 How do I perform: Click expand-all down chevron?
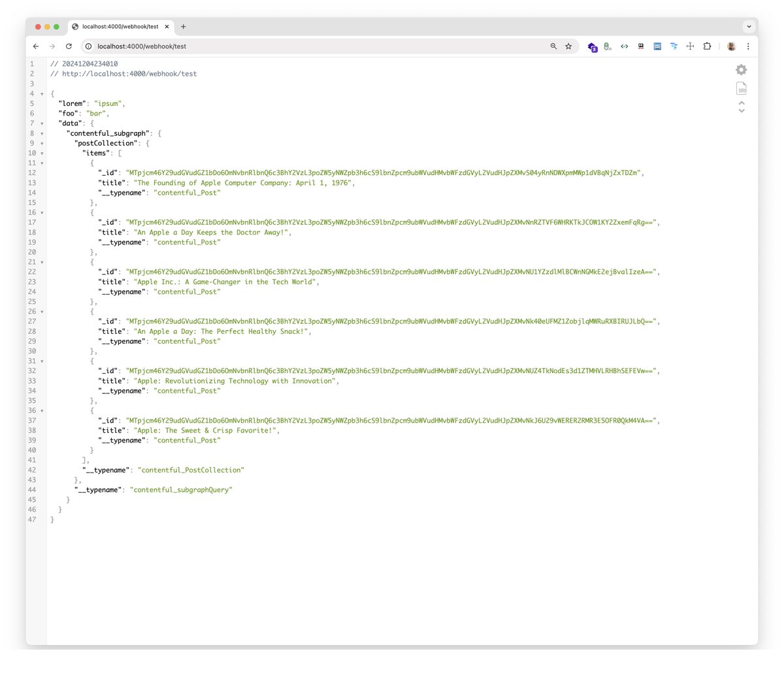[x=742, y=110]
